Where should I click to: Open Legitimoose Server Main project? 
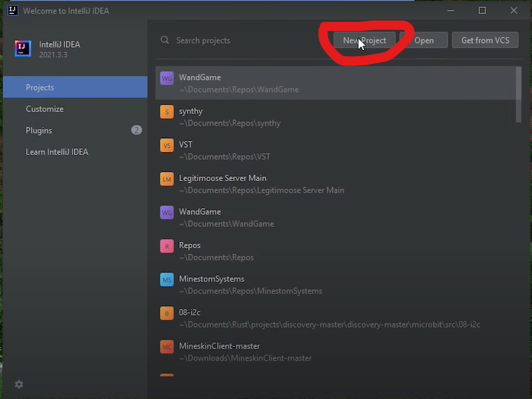[x=335, y=184]
